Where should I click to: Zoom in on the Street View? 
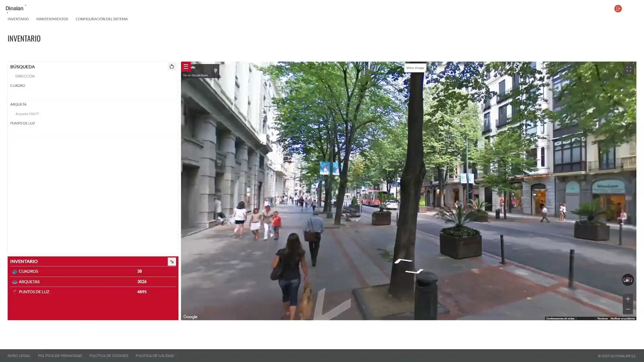(628, 299)
